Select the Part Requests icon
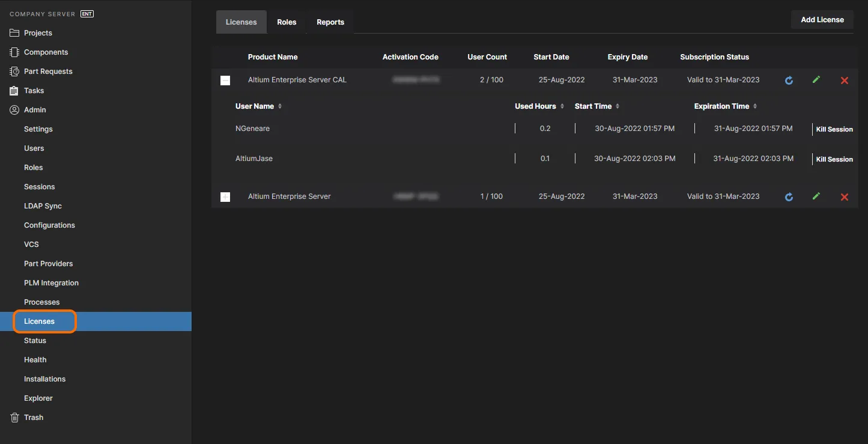The height and width of the screenshot is (444, 868). click(14, 71)
